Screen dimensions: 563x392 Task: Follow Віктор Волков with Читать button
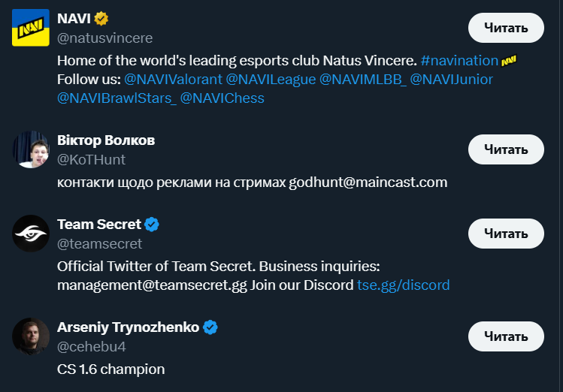(x=506, y=149)
